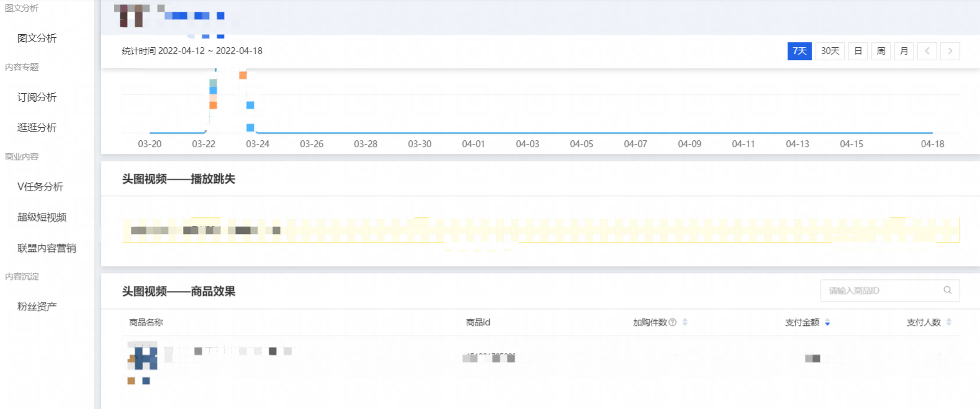Open 订阅分析 in the sidebar
Viewport: 980px width, 409px height.
(37, 97)
